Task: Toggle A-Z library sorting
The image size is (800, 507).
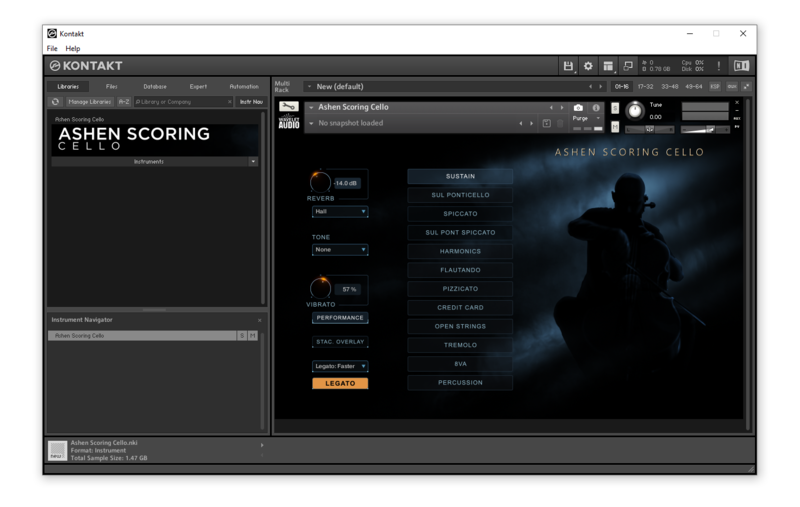Action: click(x=123, y=102)
